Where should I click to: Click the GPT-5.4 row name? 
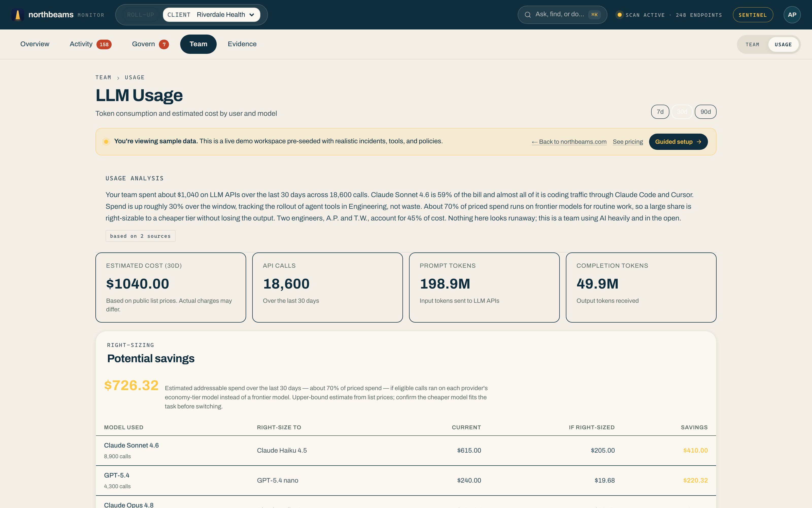coord(117,475)
